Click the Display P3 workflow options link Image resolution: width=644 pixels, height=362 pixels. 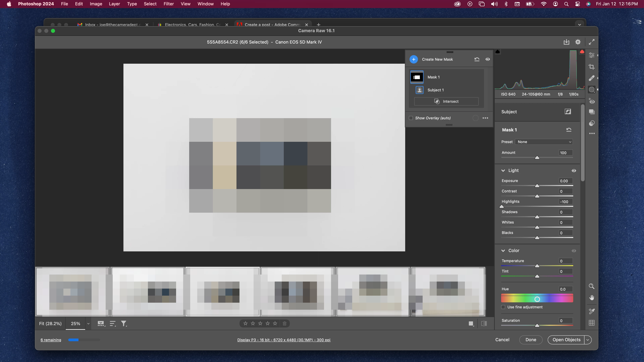[284, 340]
